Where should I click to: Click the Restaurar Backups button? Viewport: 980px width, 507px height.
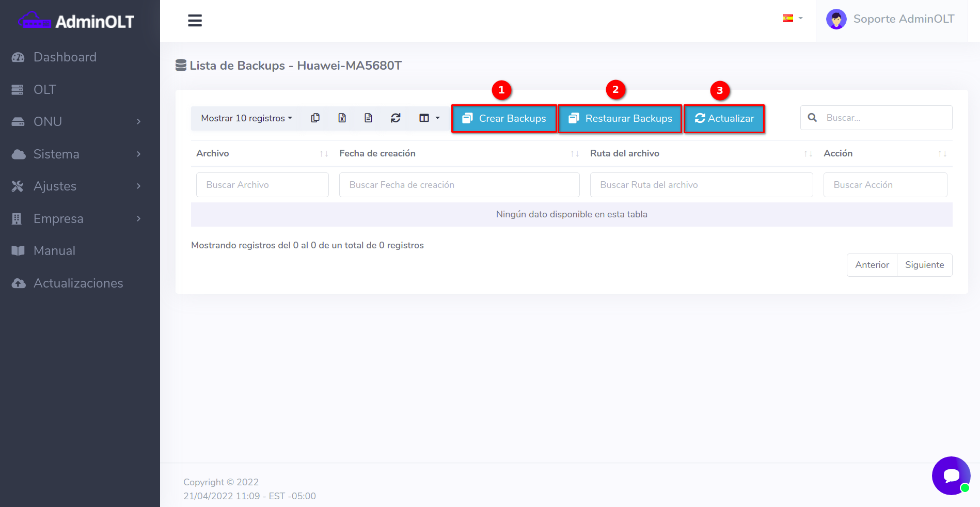pyautogui.click(x=620, y=119)
